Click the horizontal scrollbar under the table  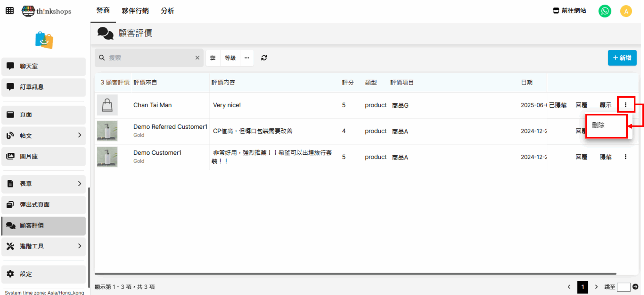[355, 273]
